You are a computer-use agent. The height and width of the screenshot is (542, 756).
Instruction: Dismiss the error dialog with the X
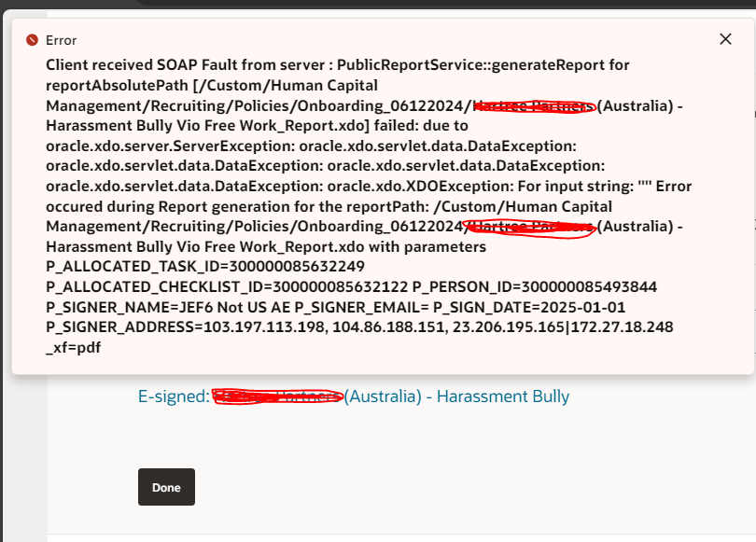pyautogui.click(x=725, y=39)
